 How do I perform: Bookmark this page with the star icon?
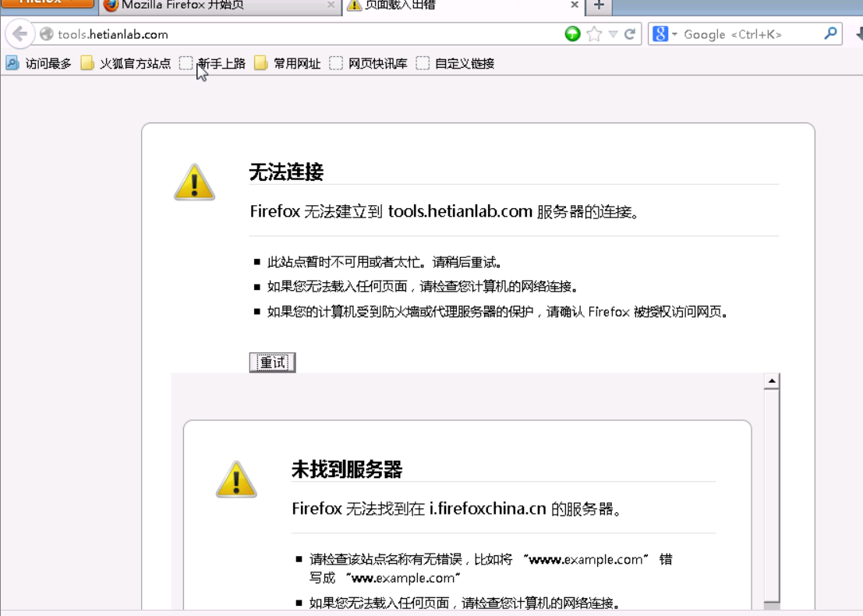click(594, 34)
